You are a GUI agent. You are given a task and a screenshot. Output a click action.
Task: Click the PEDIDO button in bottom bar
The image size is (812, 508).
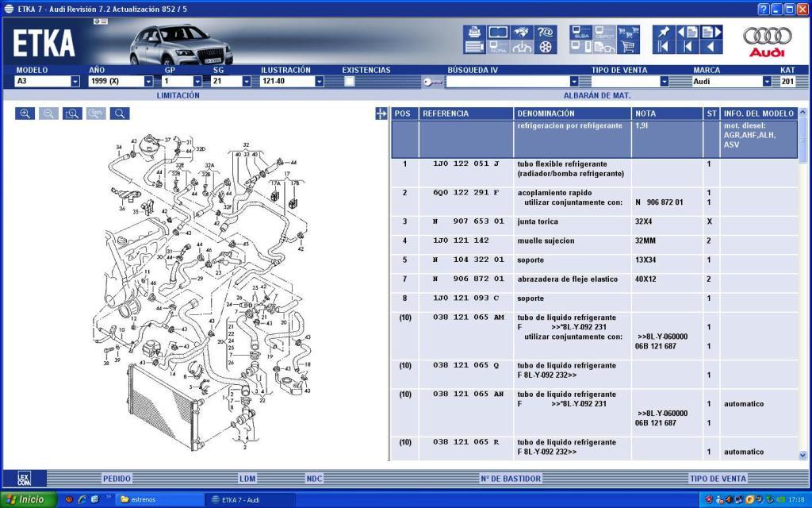click(x=117, y=479)
